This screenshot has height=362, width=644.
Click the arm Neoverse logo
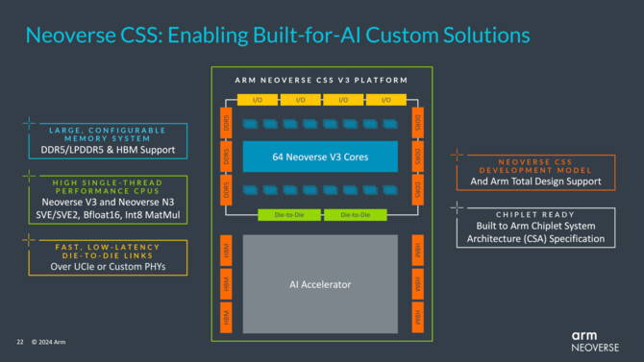pos(595,342)
